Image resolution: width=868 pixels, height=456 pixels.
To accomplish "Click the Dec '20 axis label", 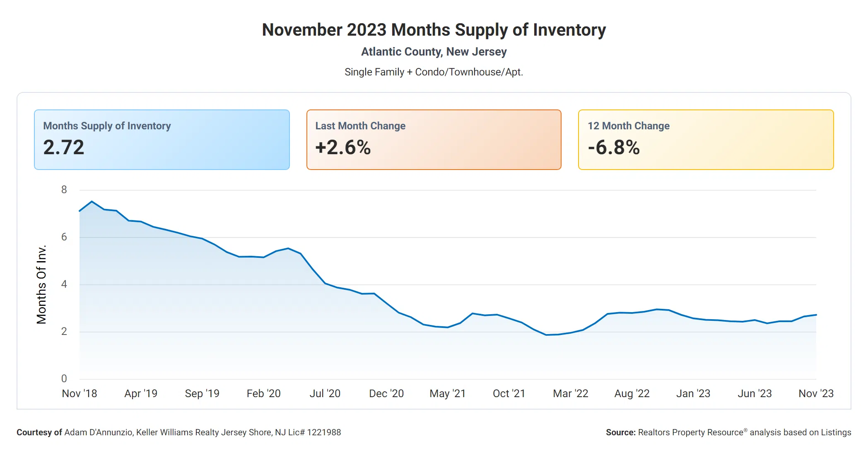I will tap(386, 393).
